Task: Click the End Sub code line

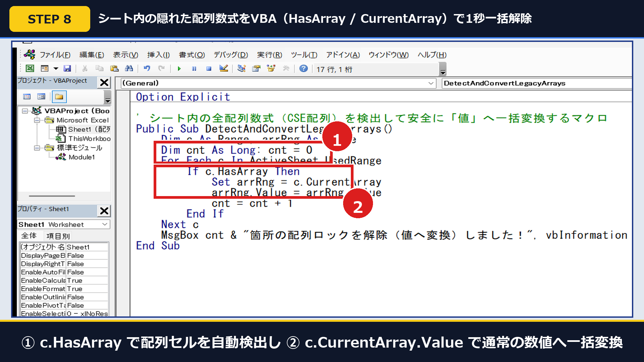Action: [158, 246]
